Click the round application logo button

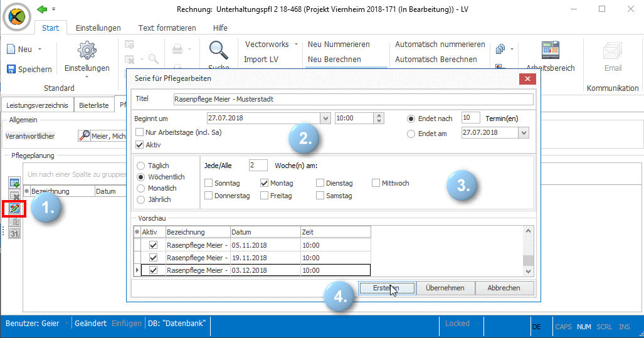coord(17,17)
